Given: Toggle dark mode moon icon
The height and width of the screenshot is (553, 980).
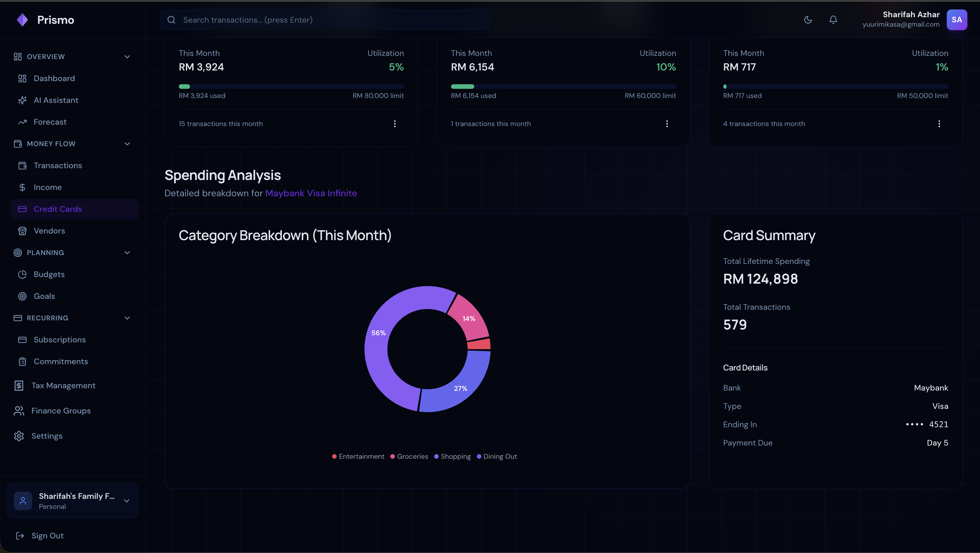Looking at the screenshot, I should 808,20.
